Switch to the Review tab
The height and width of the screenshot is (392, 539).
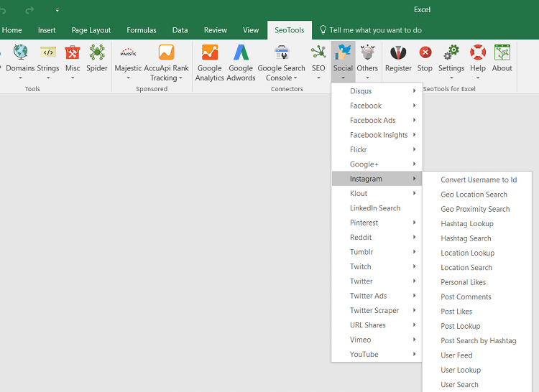point(216,30)
